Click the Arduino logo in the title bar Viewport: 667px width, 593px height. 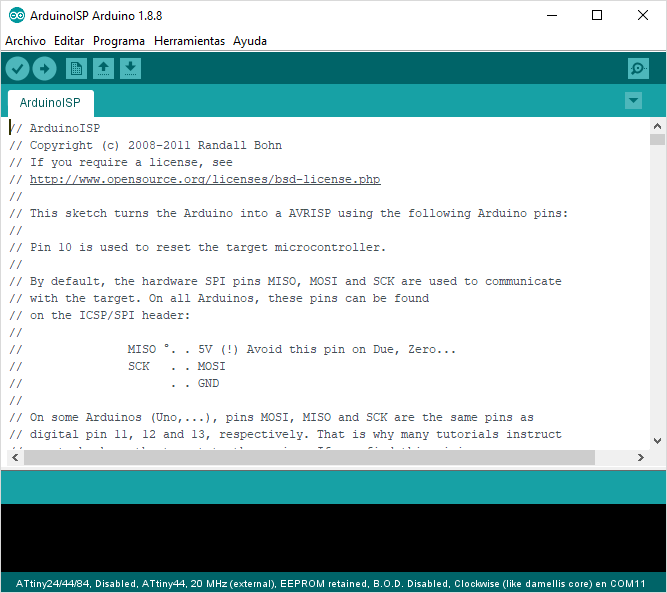[17, 16]
